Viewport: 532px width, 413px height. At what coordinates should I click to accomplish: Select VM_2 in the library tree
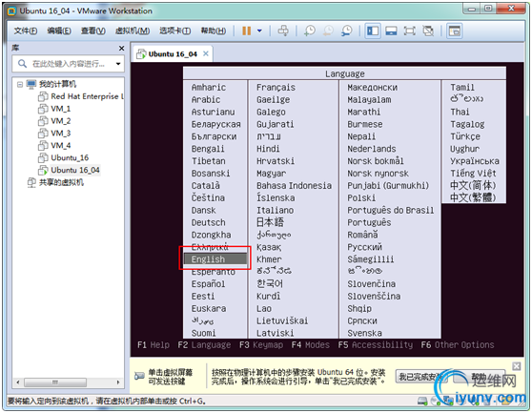(x=54, y=121)
